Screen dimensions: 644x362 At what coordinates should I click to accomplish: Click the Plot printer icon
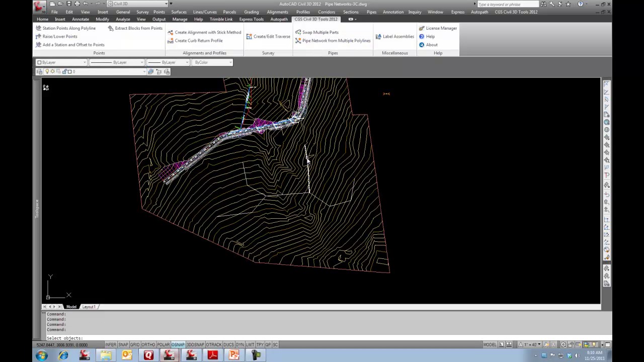(77, 4)
